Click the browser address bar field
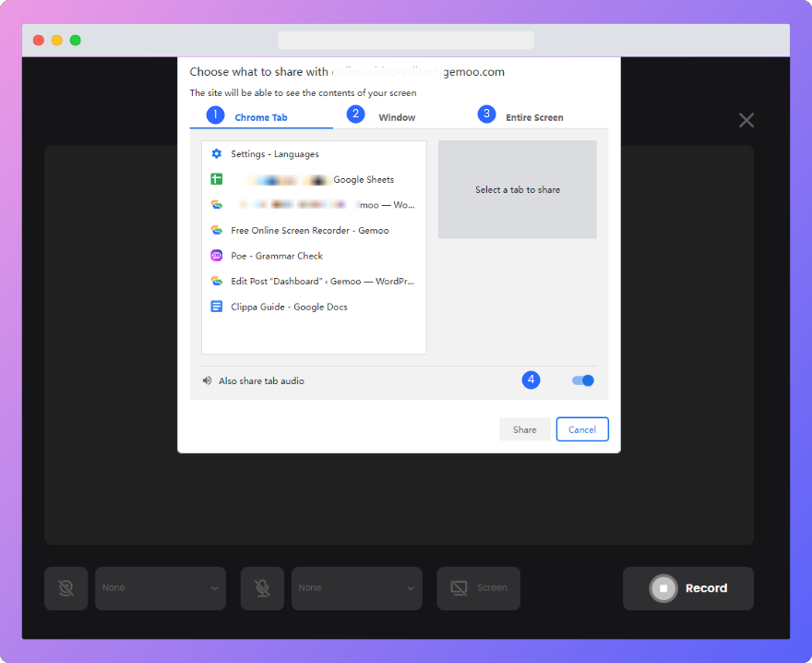 406,40
